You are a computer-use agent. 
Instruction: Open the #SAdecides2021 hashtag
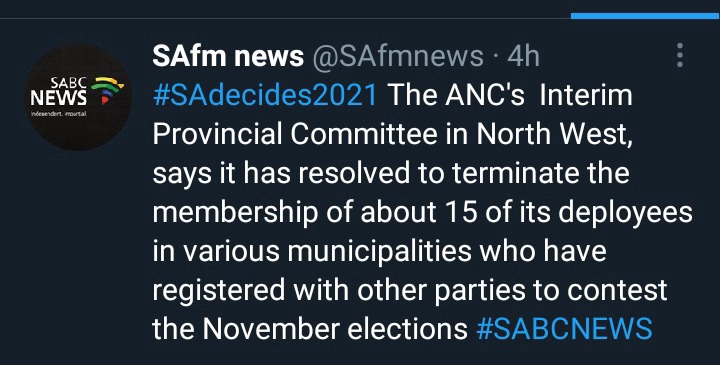[265, 95]
